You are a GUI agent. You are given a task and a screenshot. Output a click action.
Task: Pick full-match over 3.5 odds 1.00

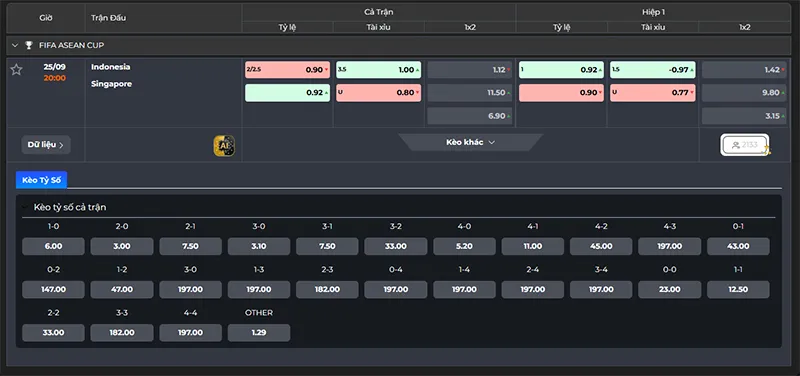click(x=379, y=70)
